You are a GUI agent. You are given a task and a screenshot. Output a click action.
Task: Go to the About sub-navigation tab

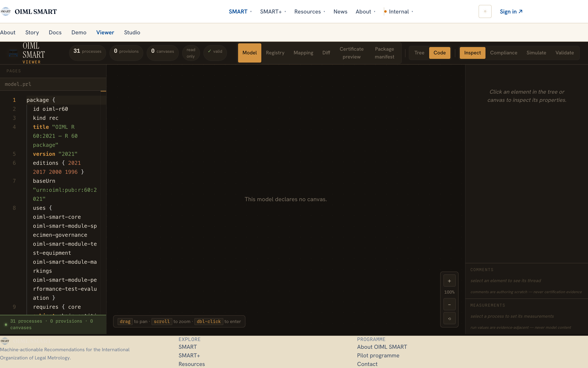(x=8, y=32)
